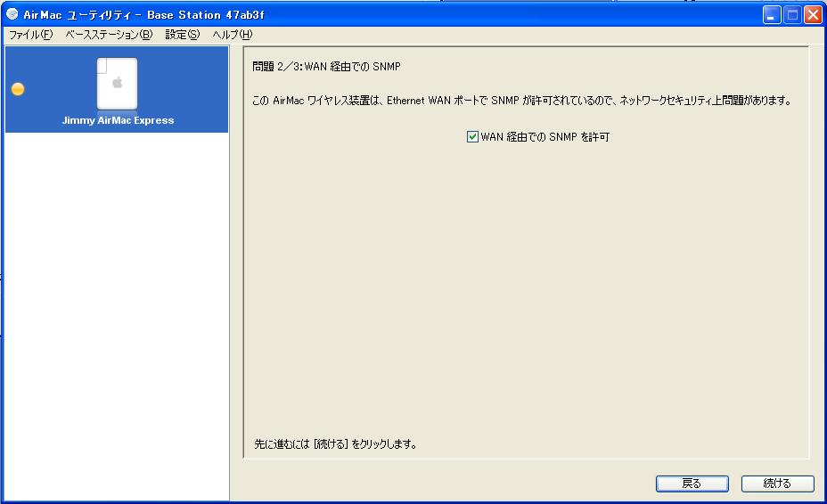
Task: Click the amber status indicator dot
Action: [18, 89]
